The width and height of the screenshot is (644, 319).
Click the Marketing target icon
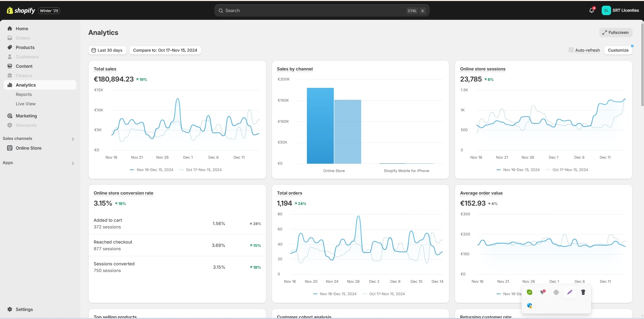click(x=10, y=116)
